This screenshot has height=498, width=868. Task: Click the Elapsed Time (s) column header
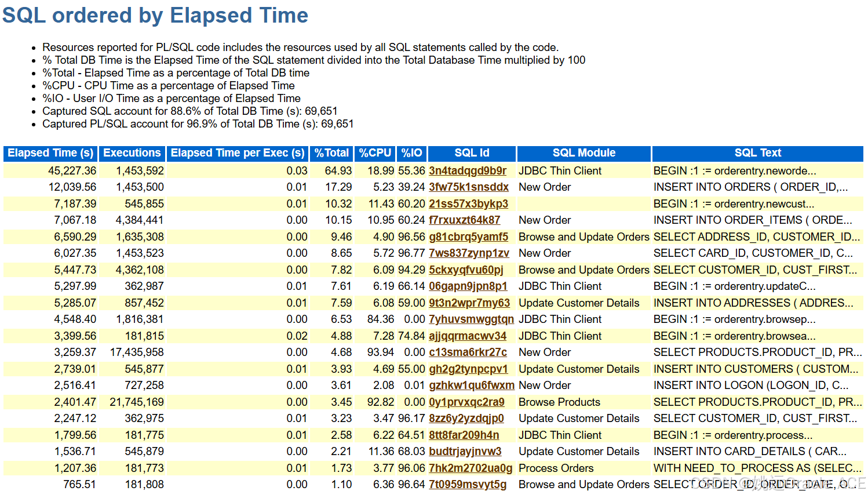(x=49, y=153)
